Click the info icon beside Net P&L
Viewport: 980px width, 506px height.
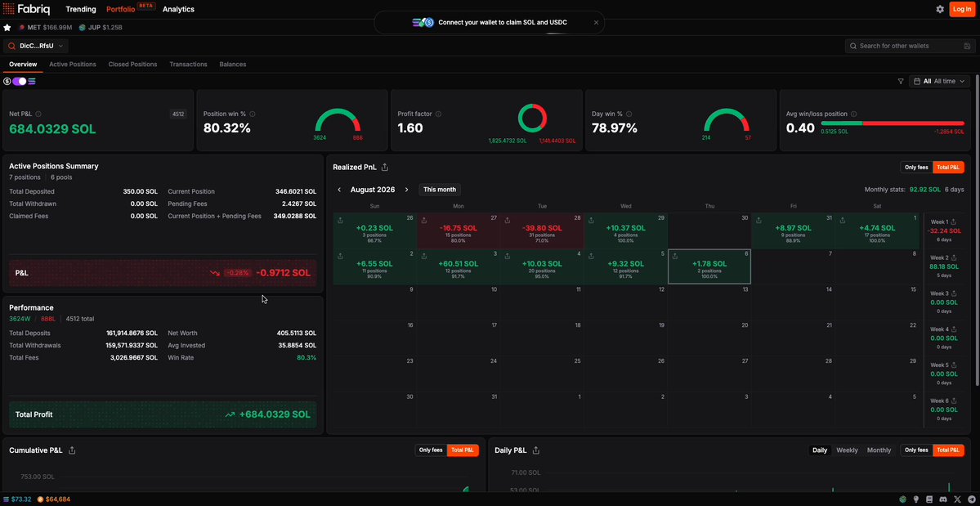coord(38,114)
